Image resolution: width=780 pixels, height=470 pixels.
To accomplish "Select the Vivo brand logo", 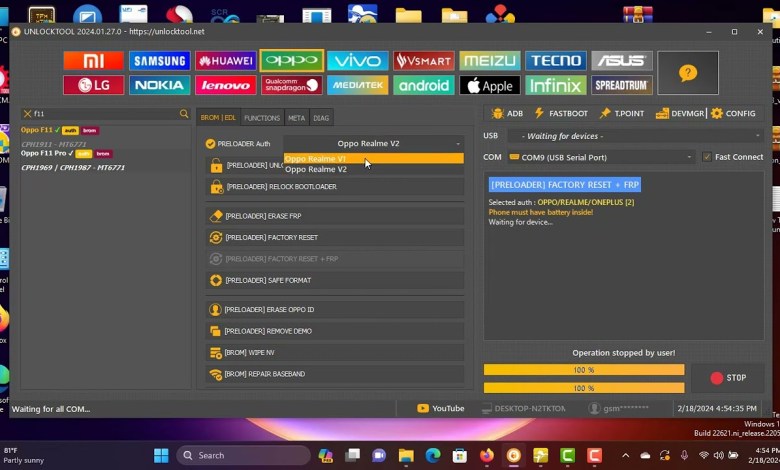I will (x=358, y=61).
